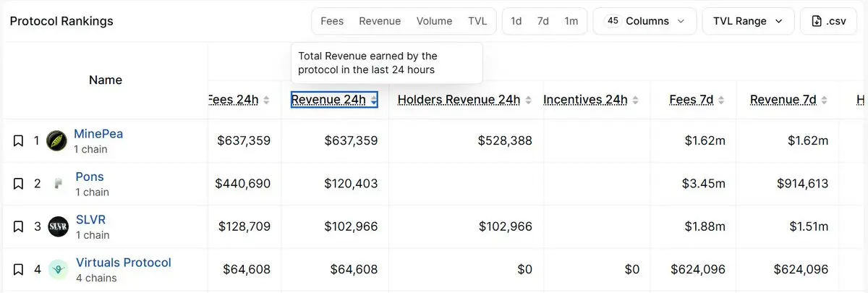
Task: Click the Virtuals Protocol logo icon
Action: pos(58,270)
